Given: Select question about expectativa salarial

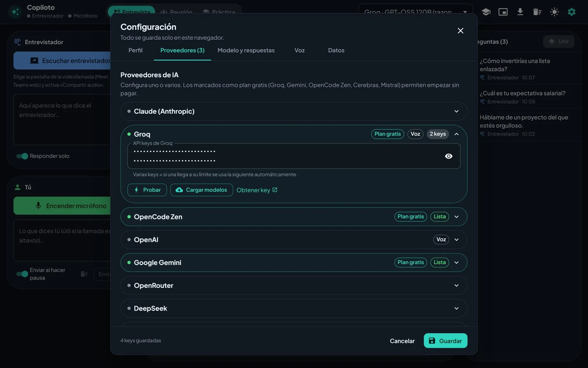Looking at the screenshot, I should (x=528, y=97).
